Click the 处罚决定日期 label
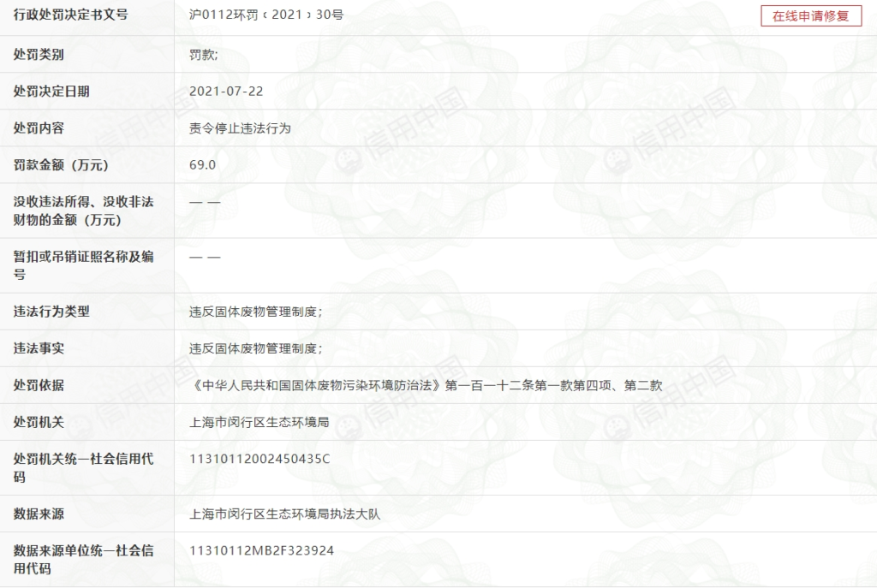 [x=51, y=92]
